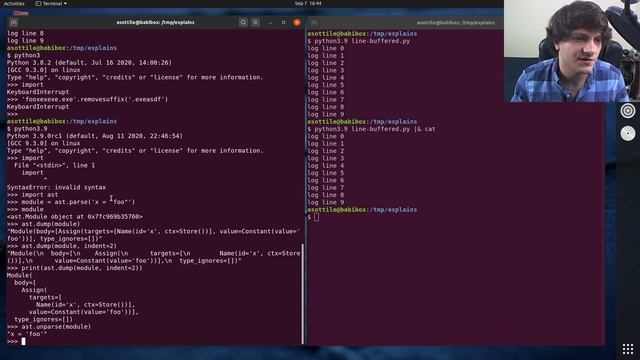Click the '>>> import ast' line
Screen dimensions: 640x360
[32, 195]
